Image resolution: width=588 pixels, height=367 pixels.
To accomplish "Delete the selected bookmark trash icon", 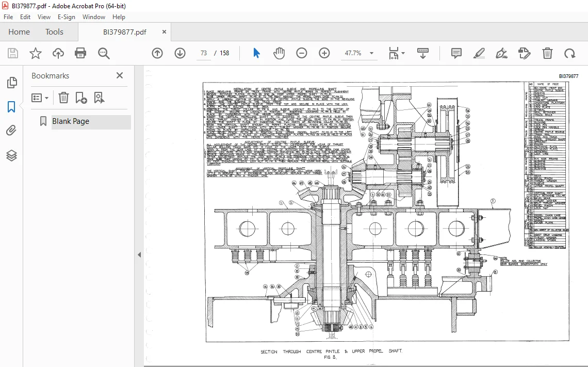I will click(x=63, y=98).
